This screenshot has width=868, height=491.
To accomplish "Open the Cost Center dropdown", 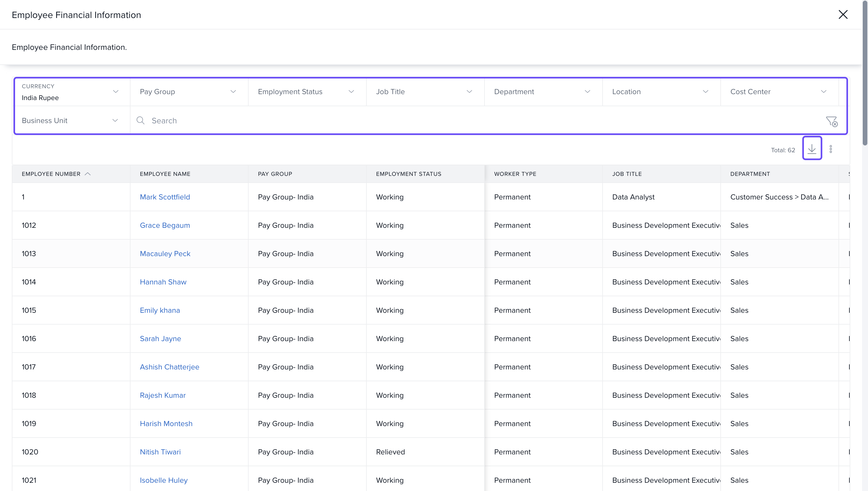I will [779, 92].
